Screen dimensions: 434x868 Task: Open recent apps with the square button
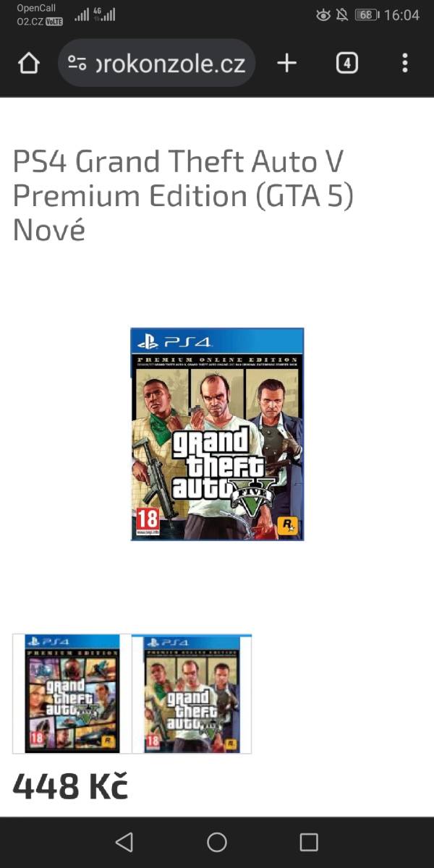[309, 842]
